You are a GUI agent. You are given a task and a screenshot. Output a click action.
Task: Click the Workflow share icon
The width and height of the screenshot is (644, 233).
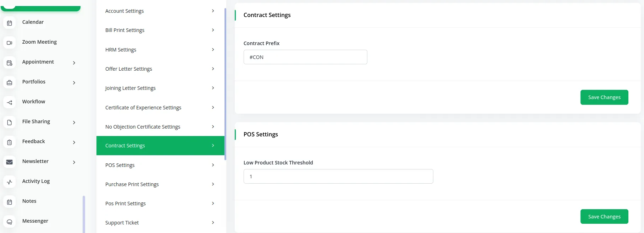pyautogui.click(x=10, y=103)
